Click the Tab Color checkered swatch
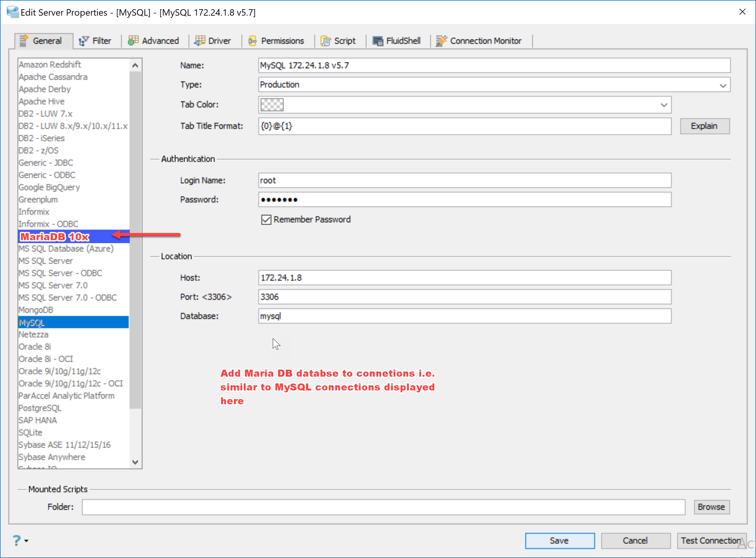Screen dimensions: 756x558 tap(272, 105)
